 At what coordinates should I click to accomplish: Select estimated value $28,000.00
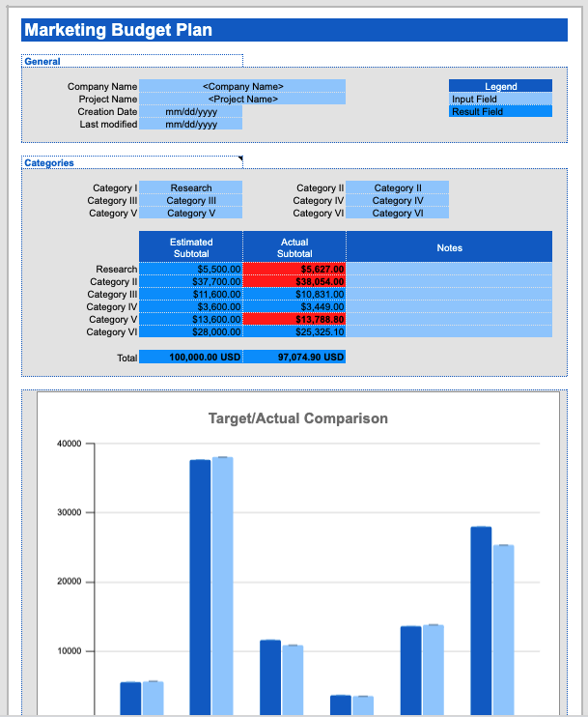pyautogui.click(x=191, y=331)
